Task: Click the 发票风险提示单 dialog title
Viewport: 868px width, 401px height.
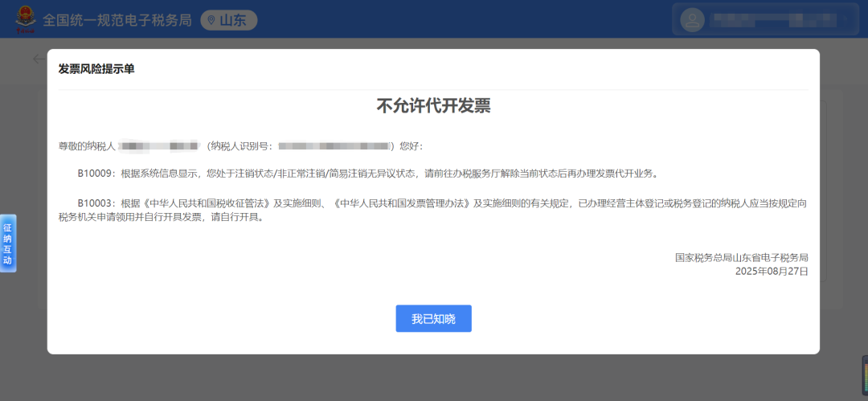Action: point(96,69)
